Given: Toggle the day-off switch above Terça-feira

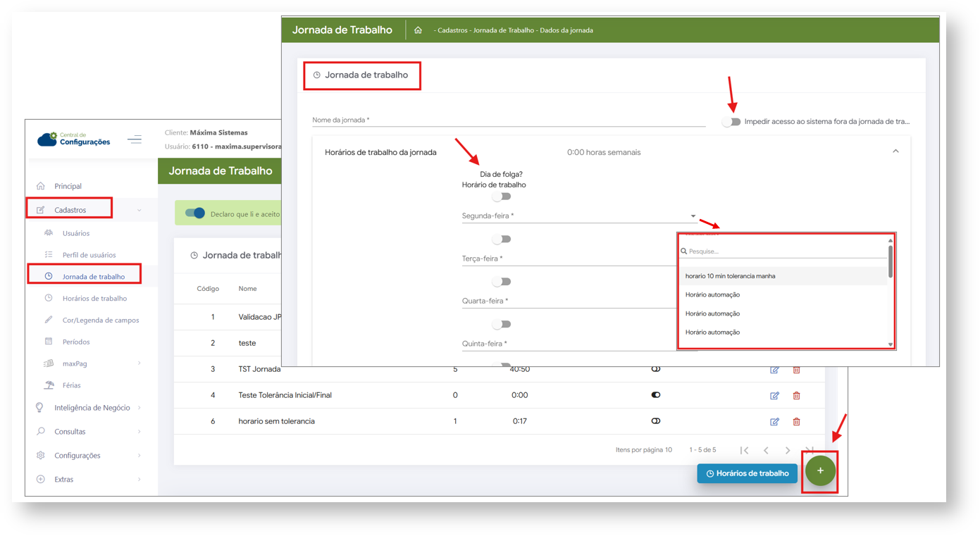Looking at the screenshot, I should [501, 239].
